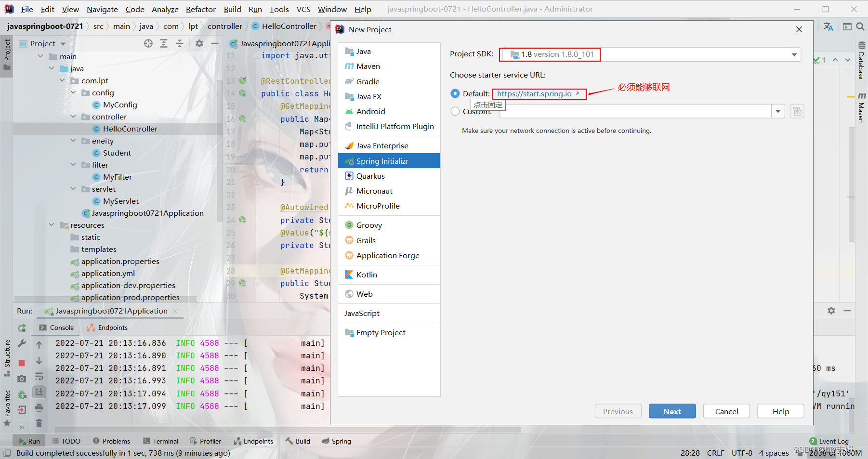Select application.yml in project tree

coord(108,273)
